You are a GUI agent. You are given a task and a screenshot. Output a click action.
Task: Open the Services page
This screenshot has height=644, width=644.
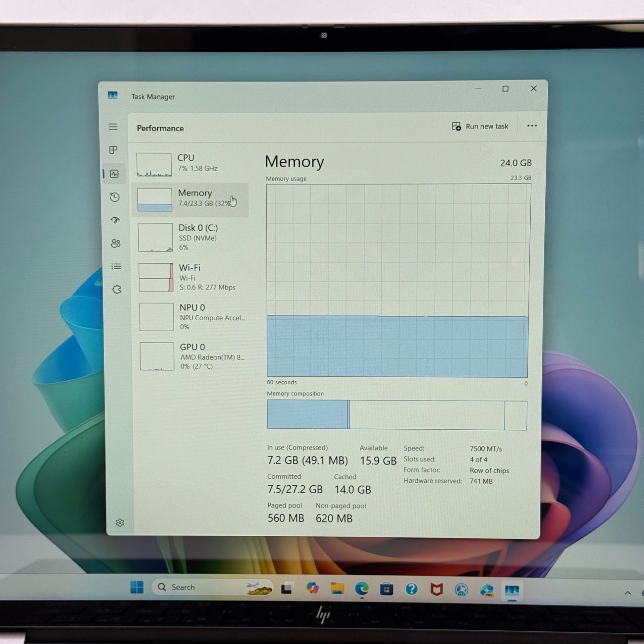pos(117,290)
